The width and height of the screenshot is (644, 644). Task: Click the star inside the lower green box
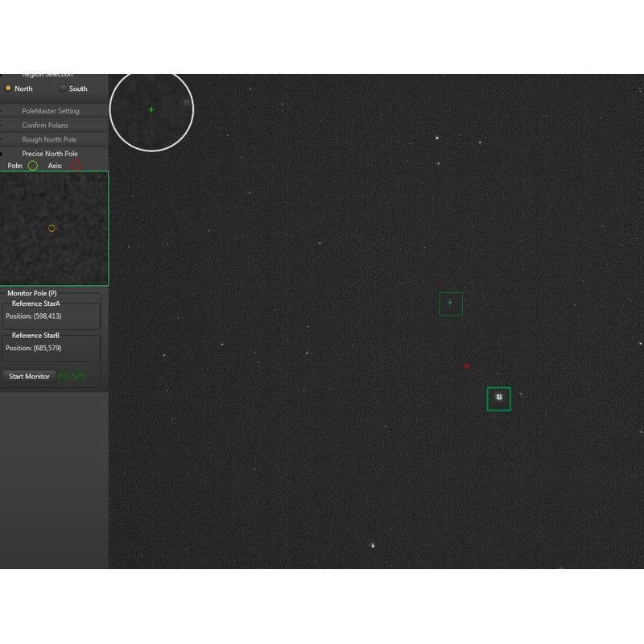click(x=499, y=396)
